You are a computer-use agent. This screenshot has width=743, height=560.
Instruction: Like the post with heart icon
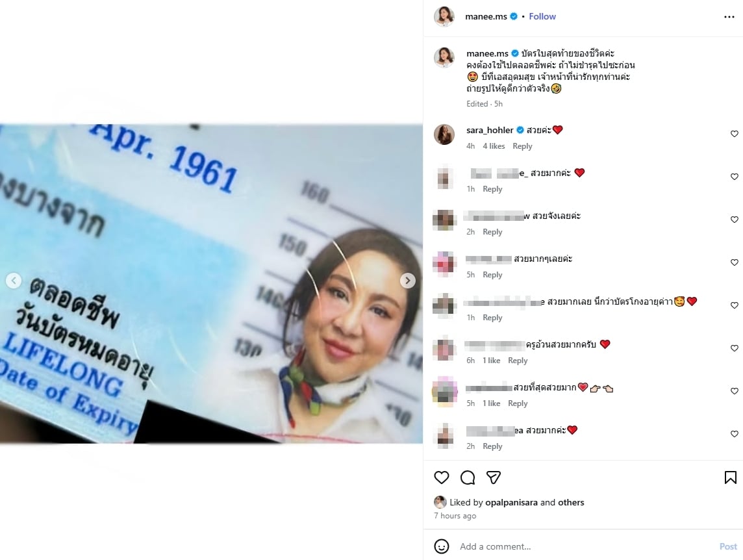click(x=441, y=477)
